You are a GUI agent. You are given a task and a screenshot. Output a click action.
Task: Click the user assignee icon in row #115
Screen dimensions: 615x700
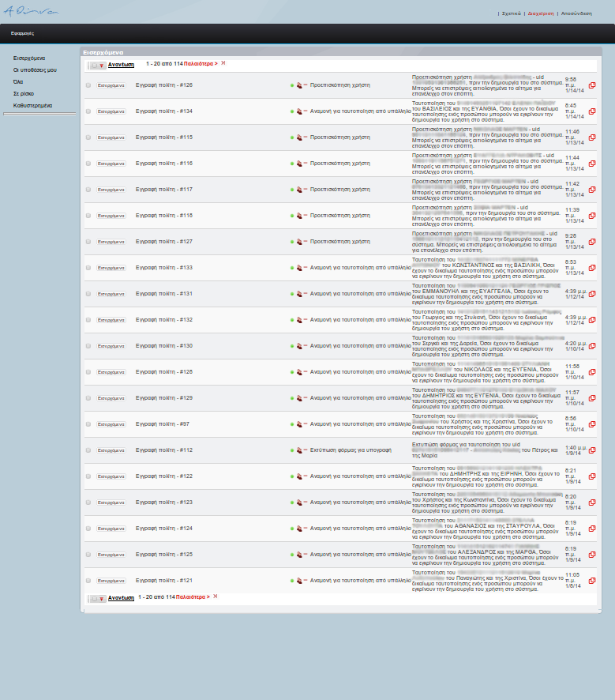click(299, 137)
